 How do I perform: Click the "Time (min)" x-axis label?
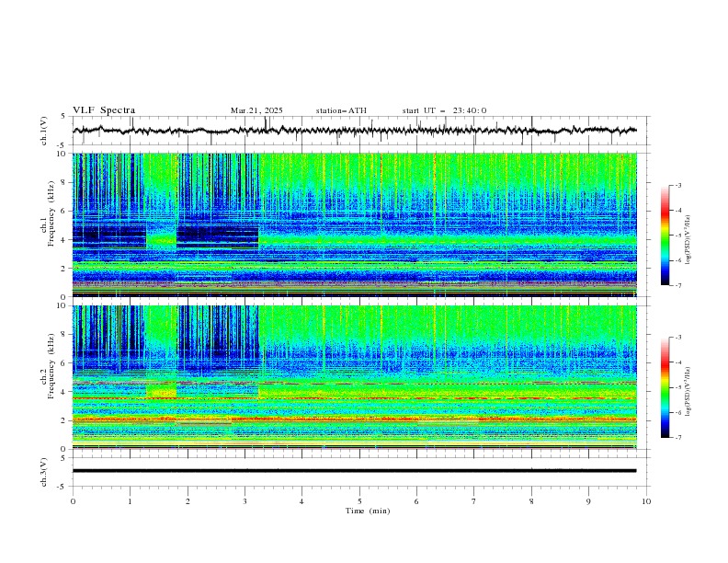click(368, 511)
